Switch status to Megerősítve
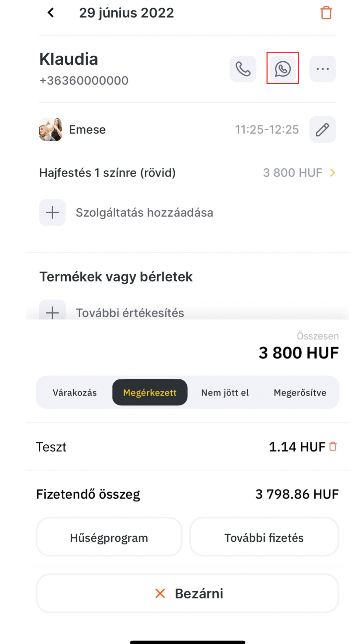The image size is (362, 644). click(300, 392)
